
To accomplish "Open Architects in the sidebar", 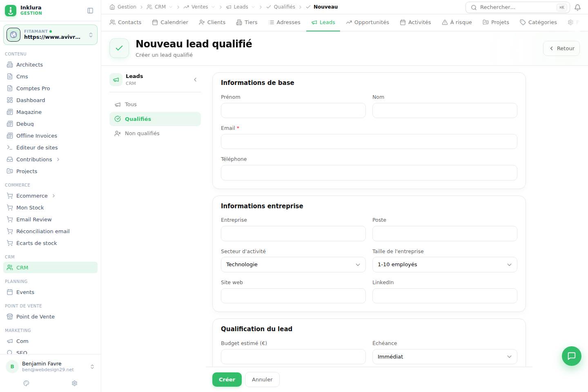I will click(x=51, y=65).
